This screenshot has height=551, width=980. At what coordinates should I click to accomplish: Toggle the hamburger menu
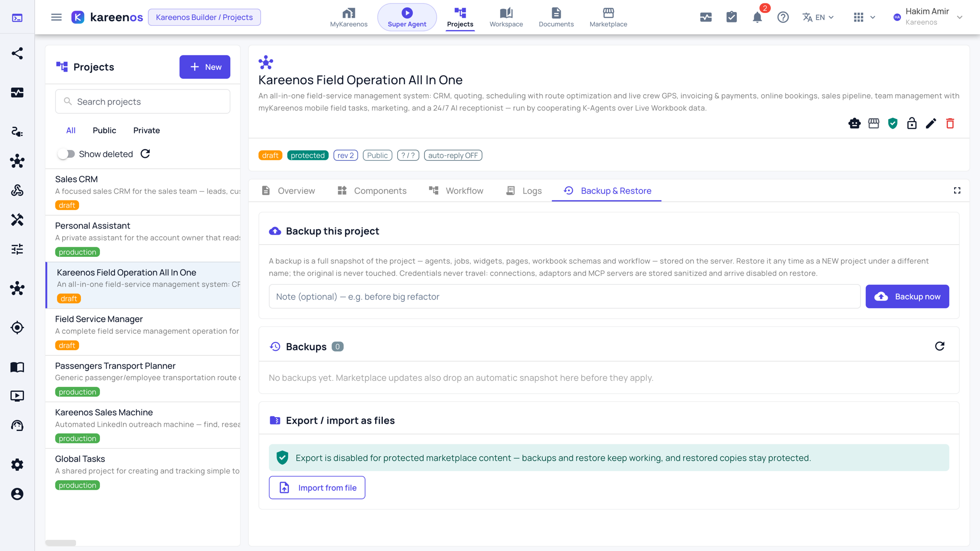(56, 17)
